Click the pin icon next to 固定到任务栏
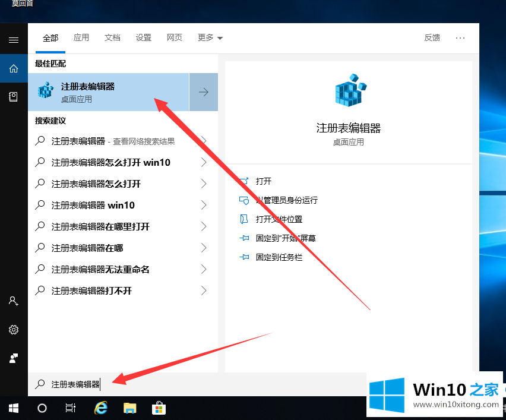Screen dimensions: 506x420 pyautogui.click(x=244, y=257)
